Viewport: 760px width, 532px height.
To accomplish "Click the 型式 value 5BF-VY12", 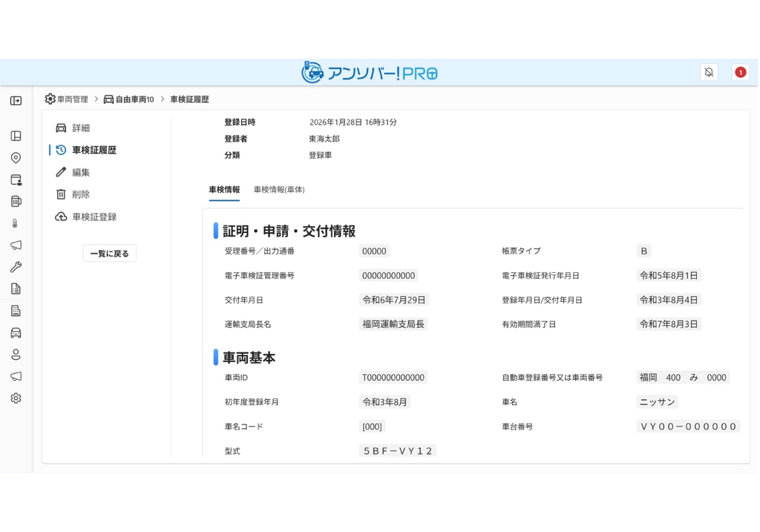I will (398, 451).
